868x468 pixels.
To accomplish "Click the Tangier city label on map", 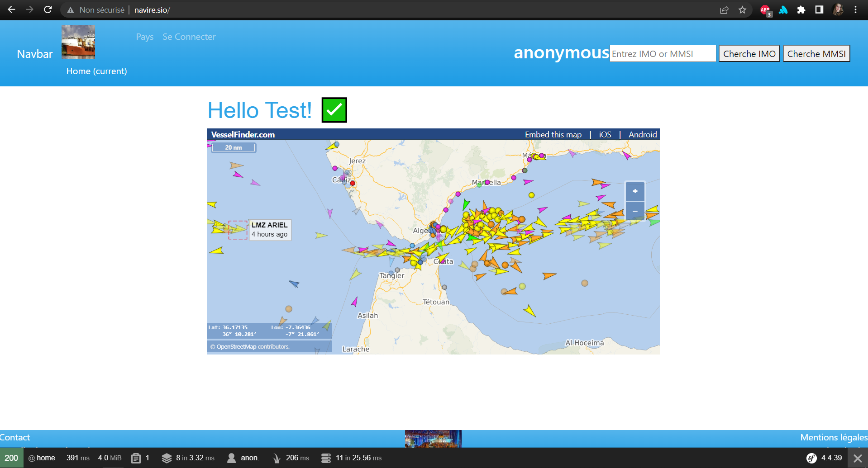I will click(392, 275).
